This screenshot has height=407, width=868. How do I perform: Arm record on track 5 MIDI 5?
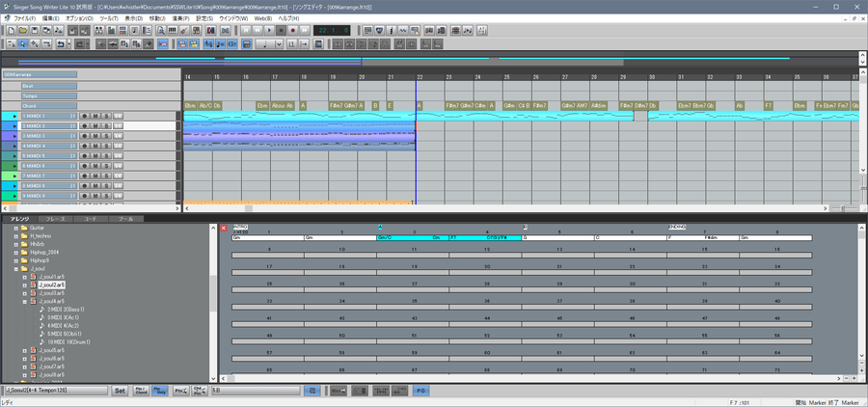point(84,155)
